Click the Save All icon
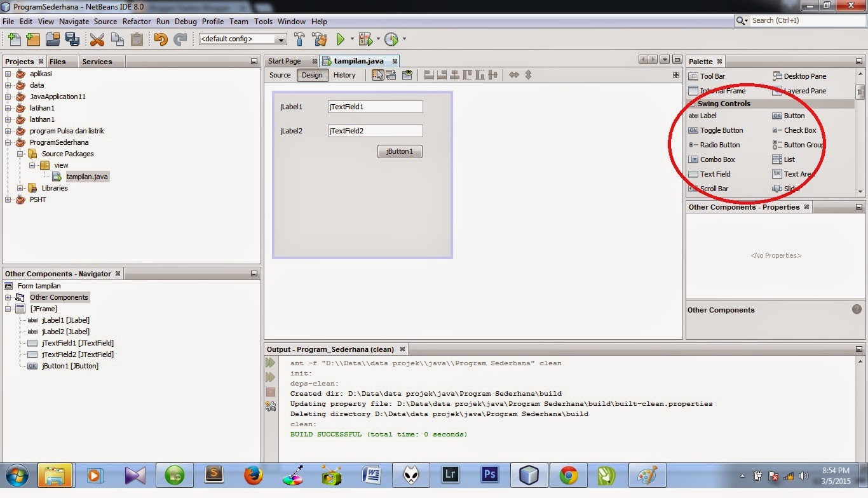Screen dimensions: 868x498 point(74,39)
